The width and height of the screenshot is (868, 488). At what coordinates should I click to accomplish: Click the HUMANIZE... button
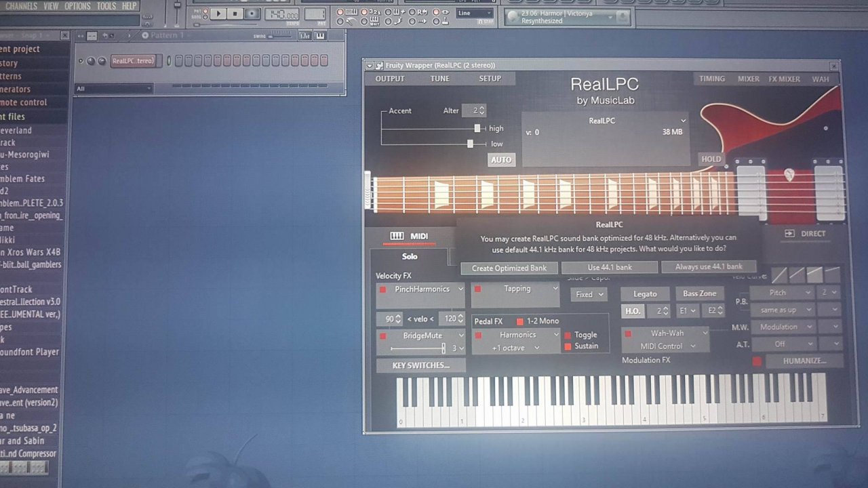(x=804, y=361)
